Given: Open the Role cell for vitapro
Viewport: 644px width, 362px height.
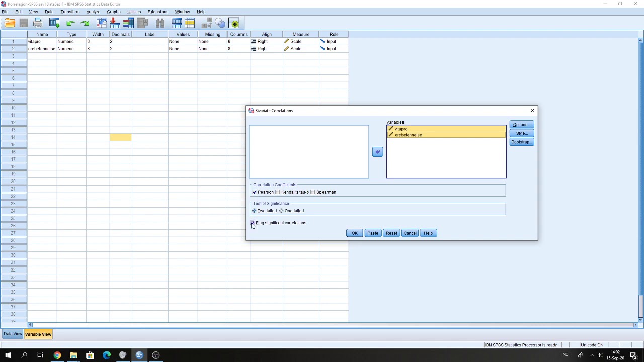Looking at the screenshot, I should (334, 41).
